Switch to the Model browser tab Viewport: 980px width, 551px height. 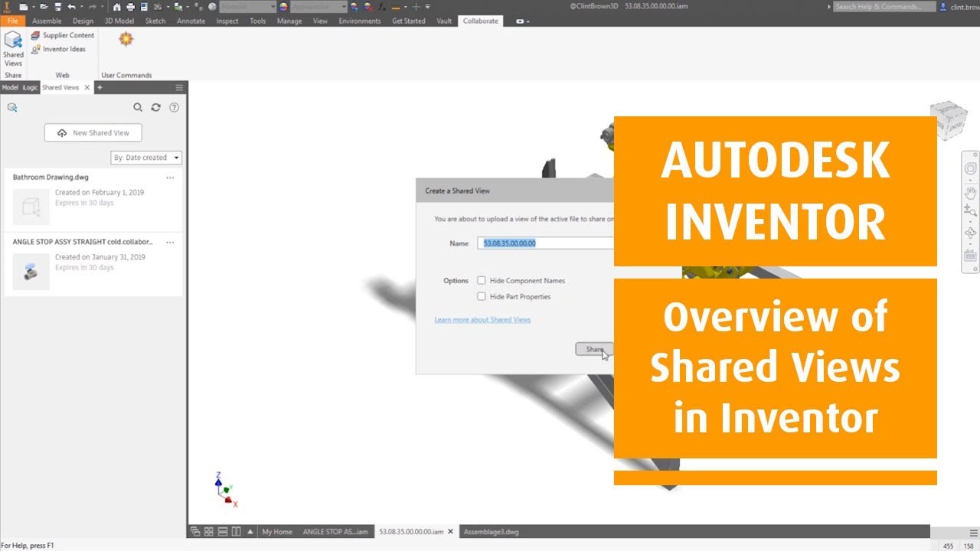tap(10, 87)
